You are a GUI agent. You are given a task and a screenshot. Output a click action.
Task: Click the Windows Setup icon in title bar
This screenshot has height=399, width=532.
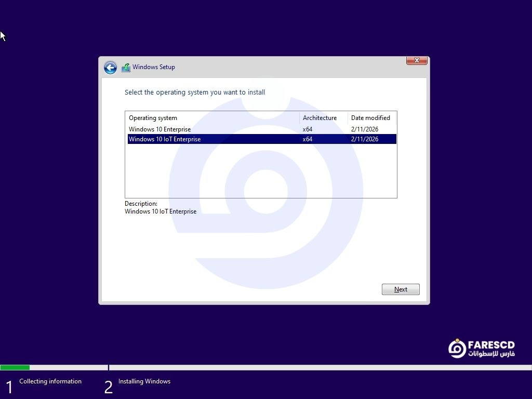[x=126, y=68]
